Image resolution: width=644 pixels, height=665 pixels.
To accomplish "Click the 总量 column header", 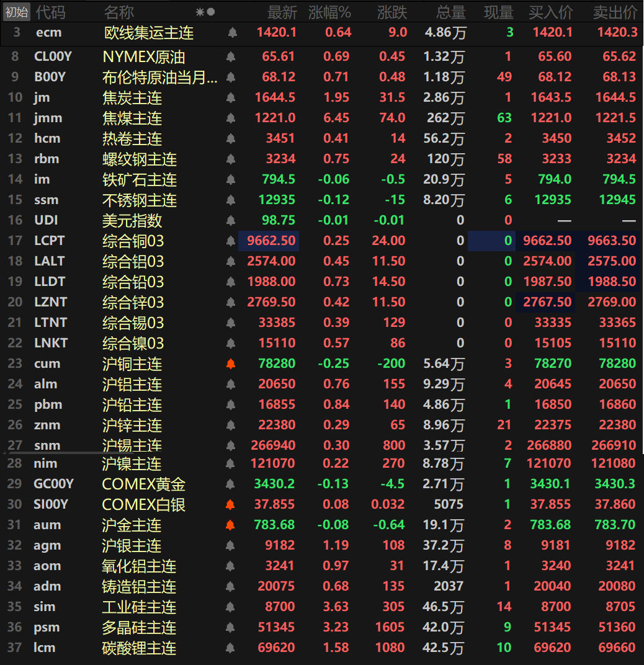I will pyautogui.click(x=450, y=12).
